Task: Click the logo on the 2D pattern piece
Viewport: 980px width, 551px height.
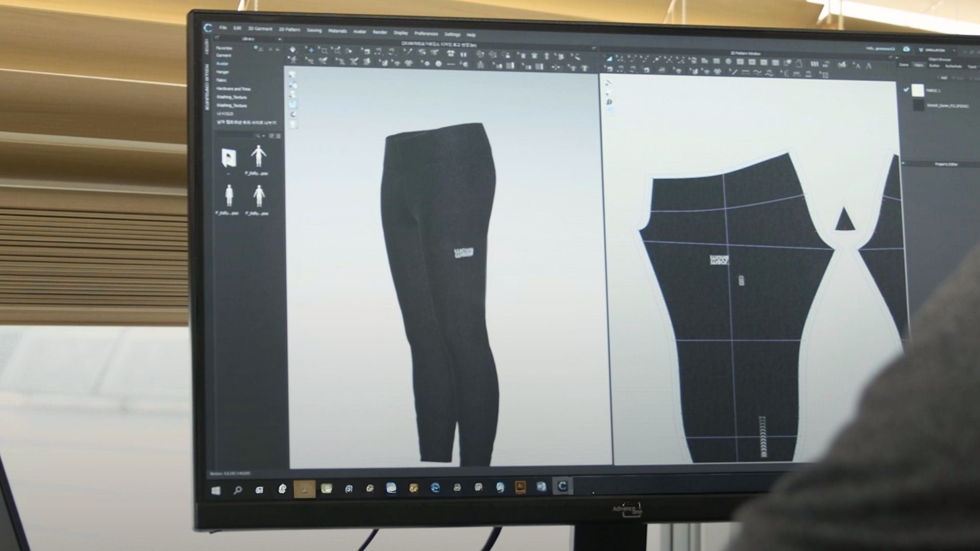Action: pyautogui.click(x=719, y=260)
